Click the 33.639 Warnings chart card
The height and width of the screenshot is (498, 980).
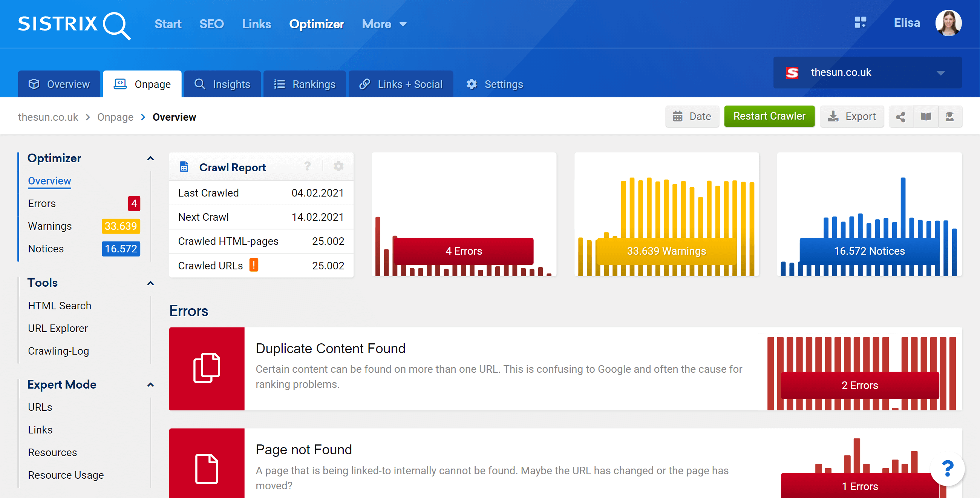point(666,214)
